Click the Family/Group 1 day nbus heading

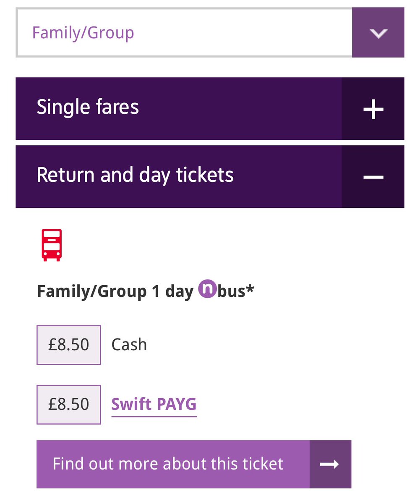point(146,291)
